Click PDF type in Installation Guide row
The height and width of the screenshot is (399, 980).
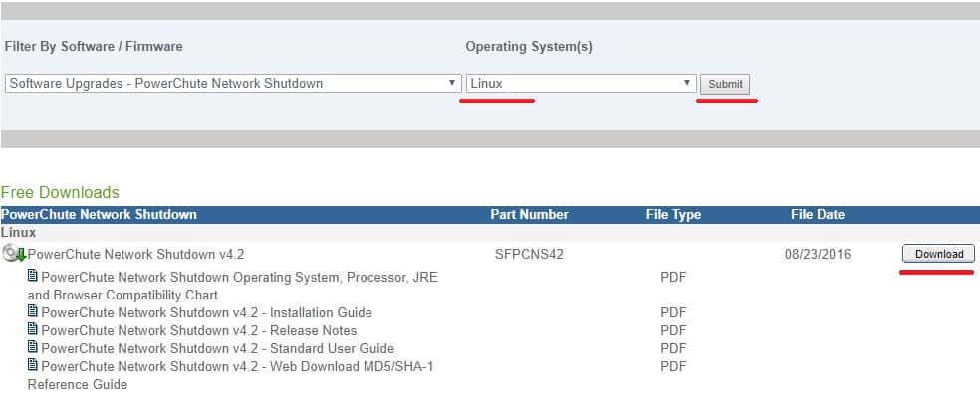(673, 312)
